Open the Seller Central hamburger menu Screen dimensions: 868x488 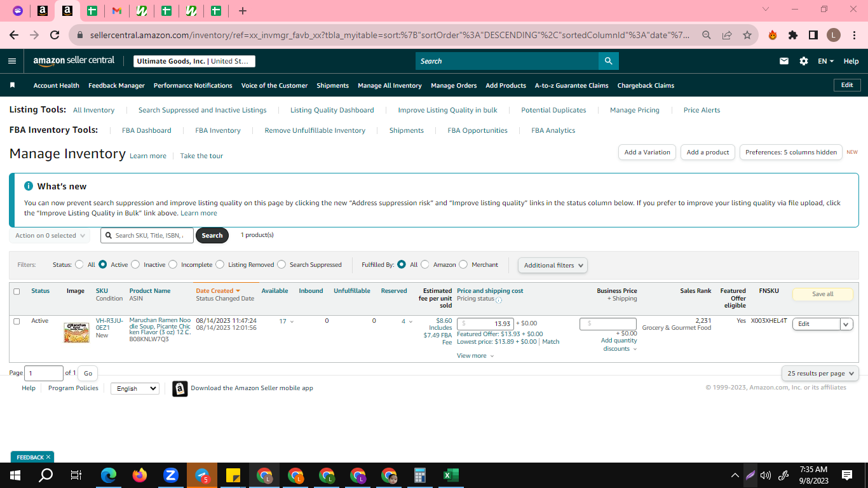click(12, 61)
